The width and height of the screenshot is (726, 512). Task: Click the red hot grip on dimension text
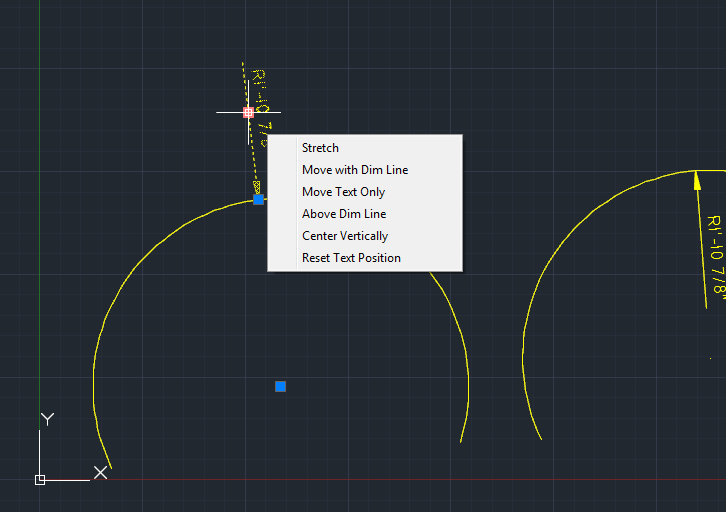(x=248, y=112)
